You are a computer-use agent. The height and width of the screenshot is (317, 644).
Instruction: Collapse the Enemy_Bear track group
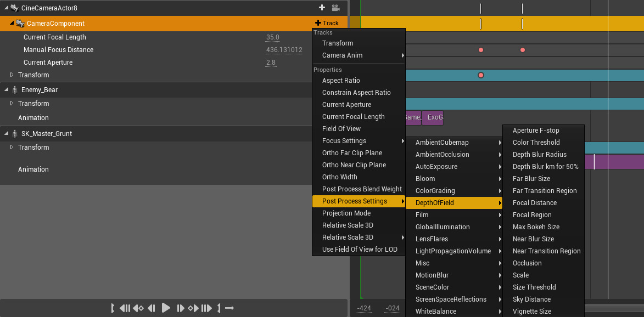[x=6, y=90]
